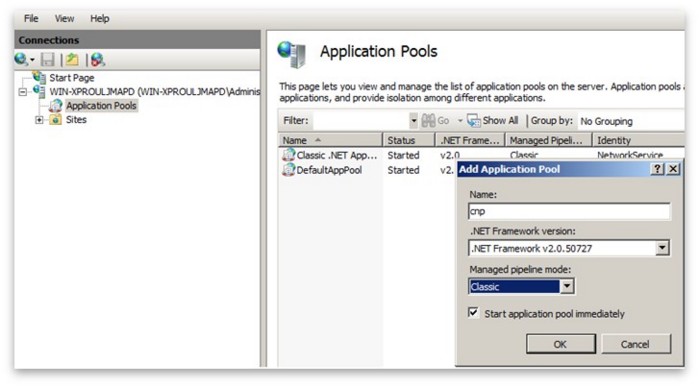Click the server node icon in tree
Image resolution: width=699 pixels, height=387 pixels.
pyautogui.click(x=39, y=91)
